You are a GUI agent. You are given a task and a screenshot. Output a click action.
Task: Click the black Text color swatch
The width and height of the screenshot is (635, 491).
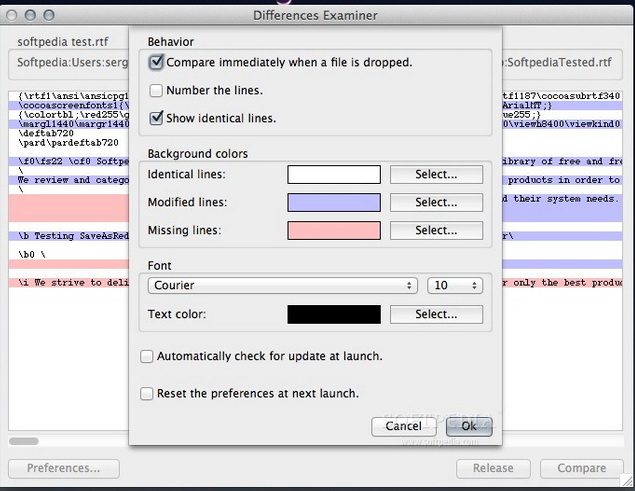click(334, 314)
